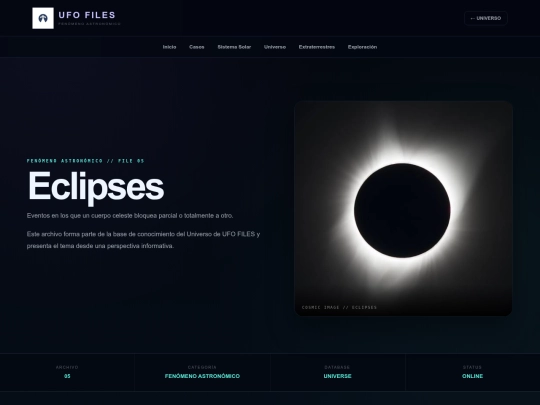Open the Exploración menu item
540x405 pixels.
click(362, 47)
